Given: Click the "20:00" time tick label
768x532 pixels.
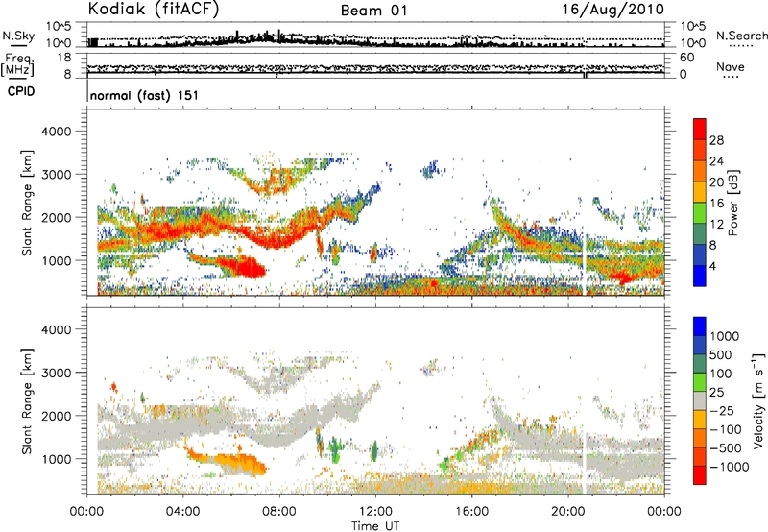Looking at the screenshot, I should pos(567,512).
